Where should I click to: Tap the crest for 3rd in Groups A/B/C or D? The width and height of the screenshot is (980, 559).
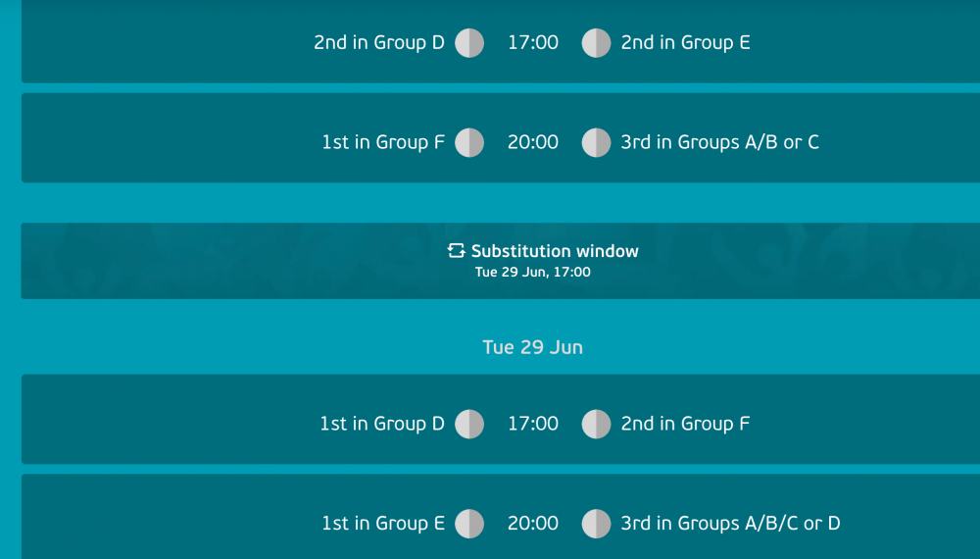[596, 524]
